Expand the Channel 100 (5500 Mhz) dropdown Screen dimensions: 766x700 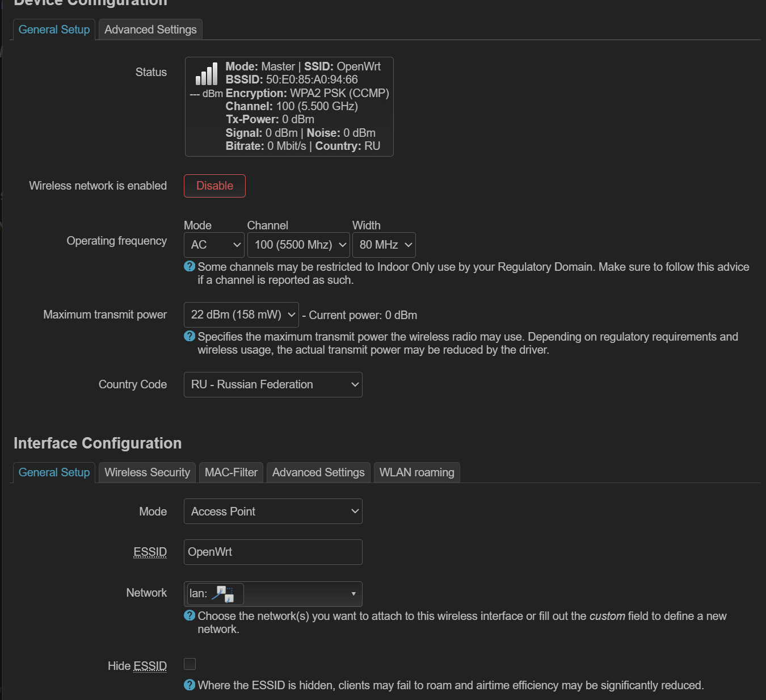(x=298, y=245)
